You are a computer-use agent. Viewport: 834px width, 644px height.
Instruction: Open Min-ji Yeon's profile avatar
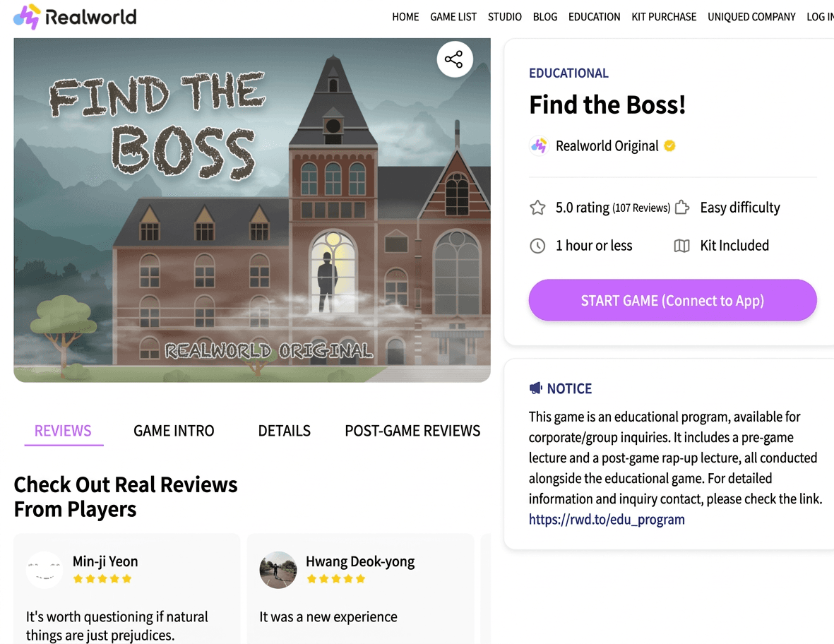44,570
